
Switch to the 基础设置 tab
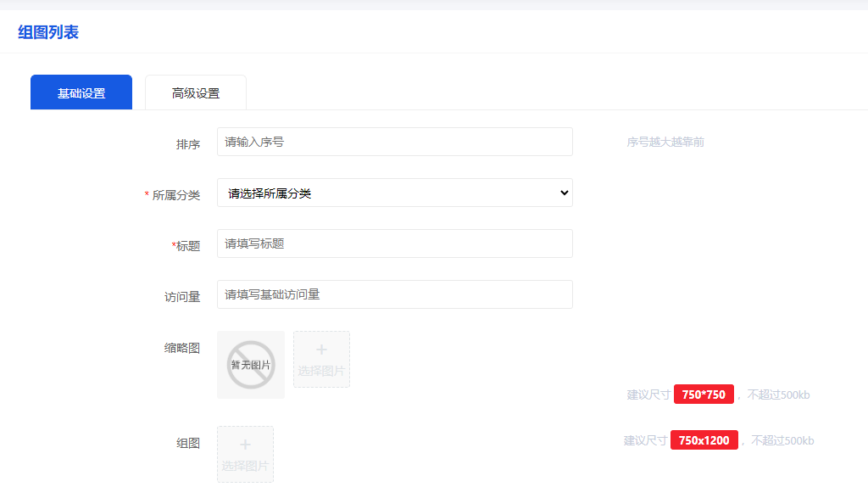point(81,92)
